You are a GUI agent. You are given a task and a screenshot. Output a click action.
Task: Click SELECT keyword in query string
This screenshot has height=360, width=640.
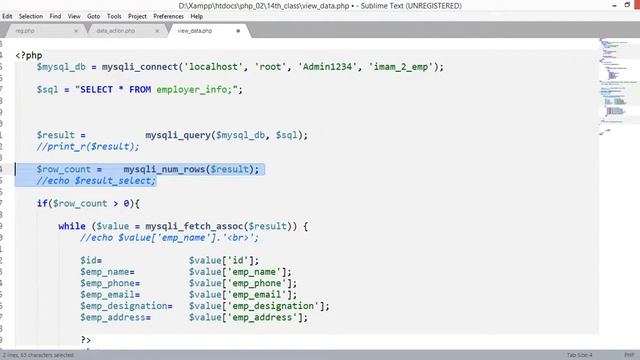[96, 90]
